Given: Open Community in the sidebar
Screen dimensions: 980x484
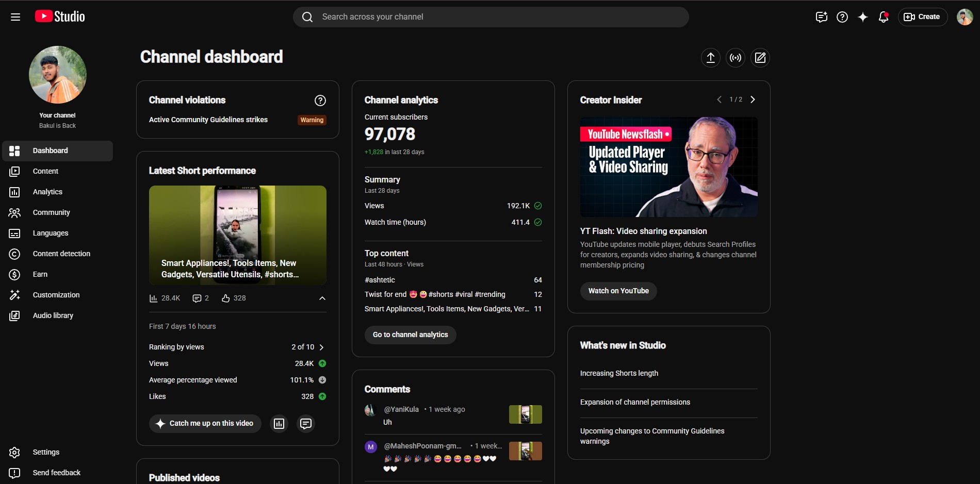Looking at the screenshot, I should click(58, 213).
